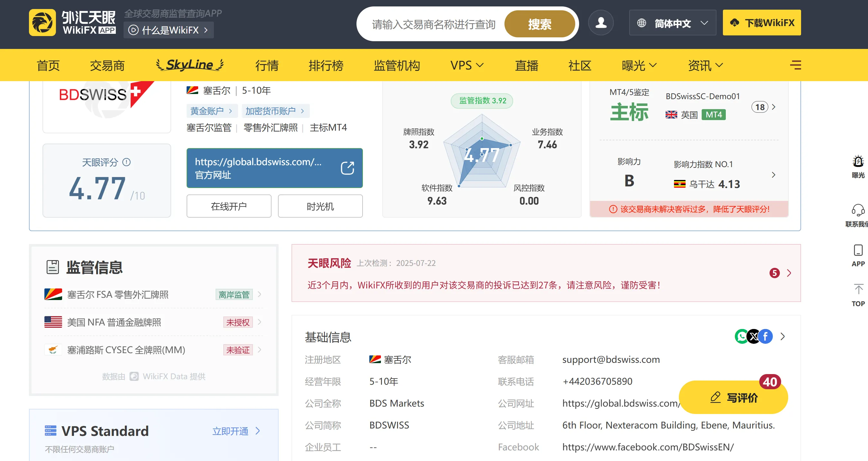Click the broker name search input field
Viewport: 868px width, 461px height.
tap(434, 24)
